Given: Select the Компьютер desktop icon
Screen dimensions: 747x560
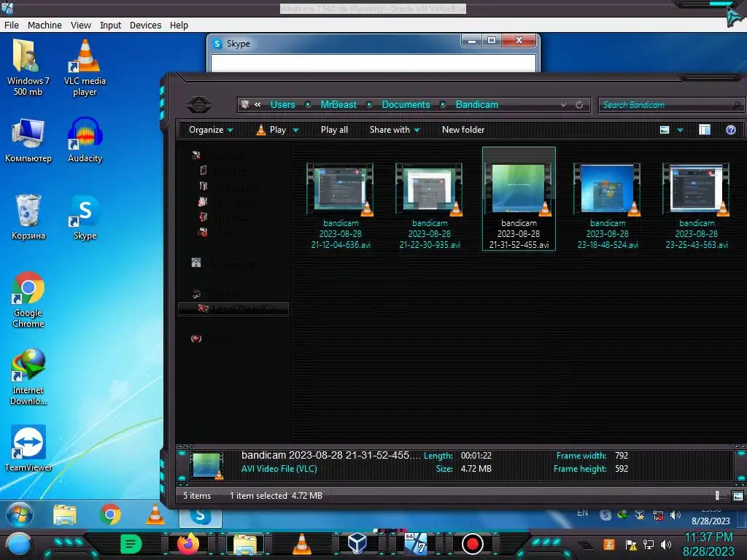Looking at the screenshot, I should (28, 140).
